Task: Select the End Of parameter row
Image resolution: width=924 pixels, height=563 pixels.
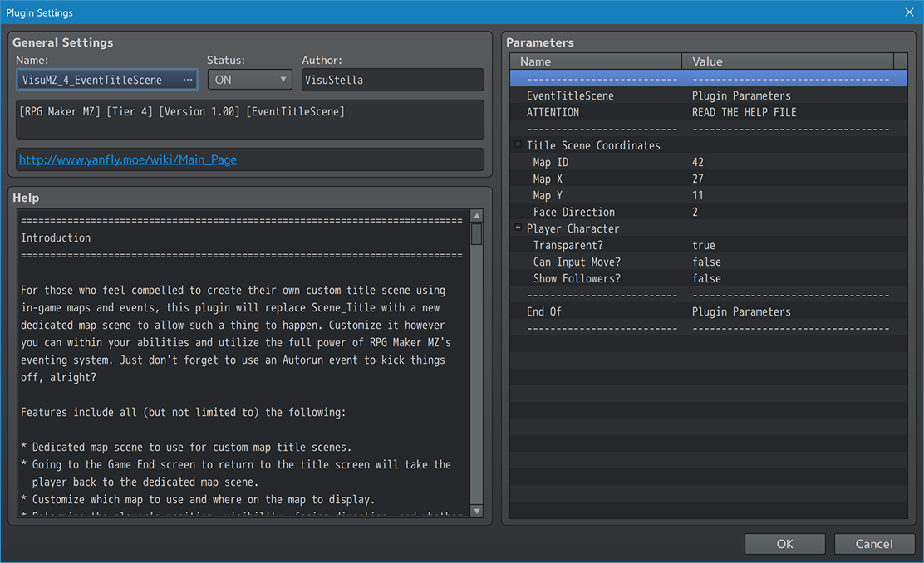Action: (x=708, y=311)
